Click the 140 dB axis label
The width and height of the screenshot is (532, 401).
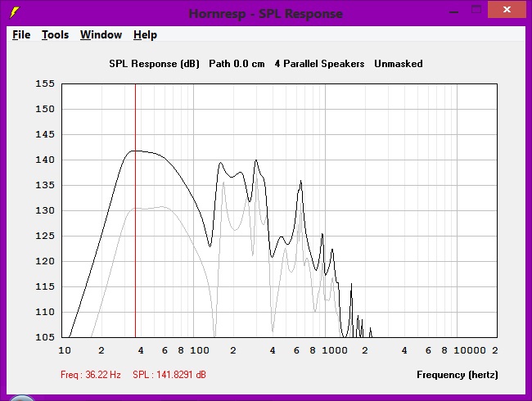[x=45, y=160]
